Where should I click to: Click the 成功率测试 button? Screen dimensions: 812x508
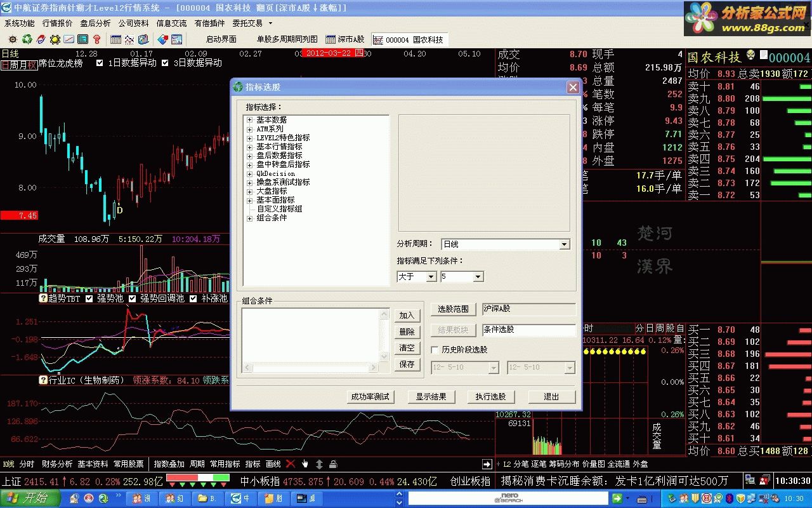pyautogui.click(x=370, y=397)
